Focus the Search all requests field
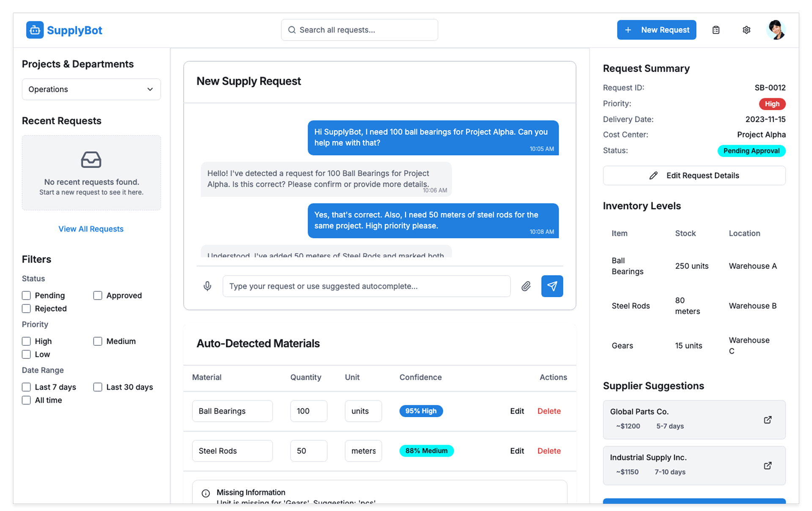 point(359,30)
